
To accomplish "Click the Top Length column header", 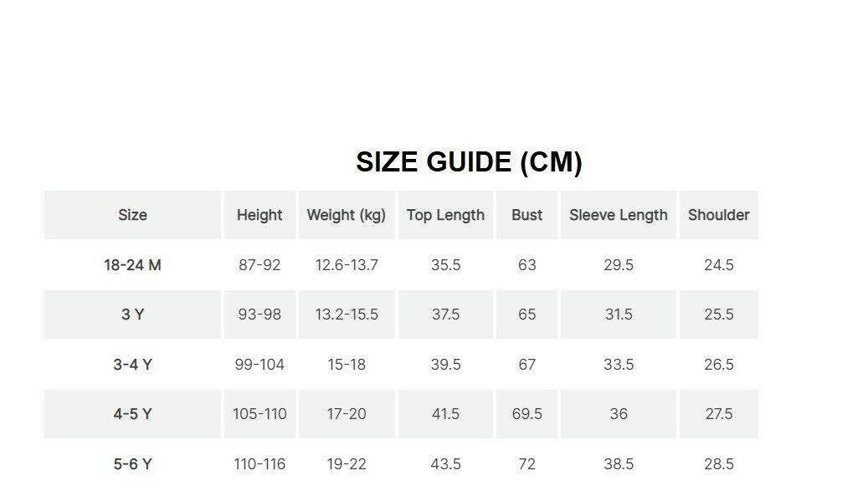I will coord(445,215).
